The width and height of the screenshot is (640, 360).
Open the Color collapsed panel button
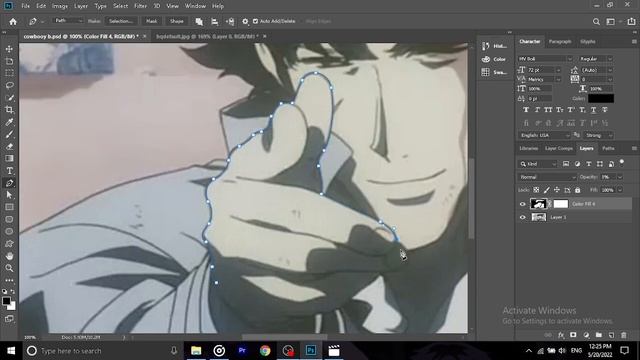(x=494, y=60)
